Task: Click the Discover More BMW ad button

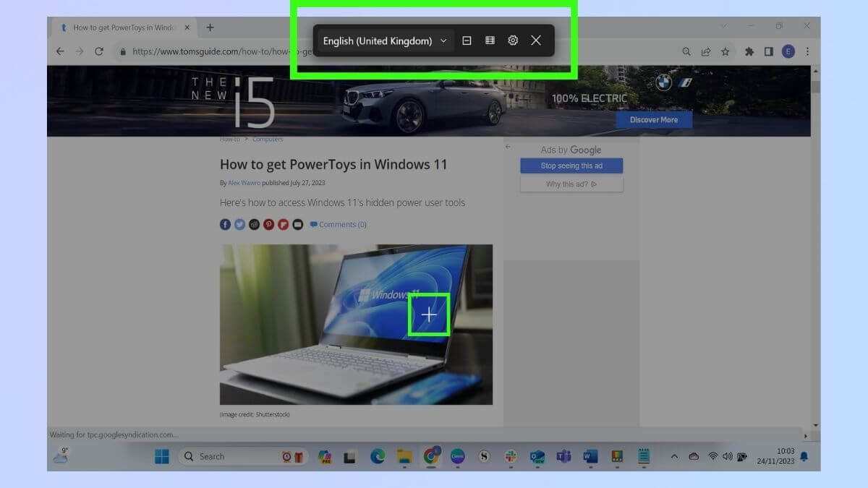Action: [x=654, y=120]
